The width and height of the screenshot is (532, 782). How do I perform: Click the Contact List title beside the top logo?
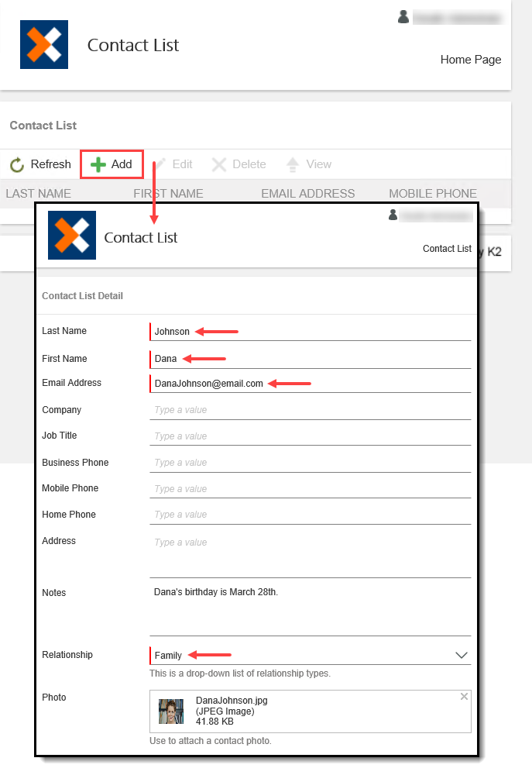(133, 45)
